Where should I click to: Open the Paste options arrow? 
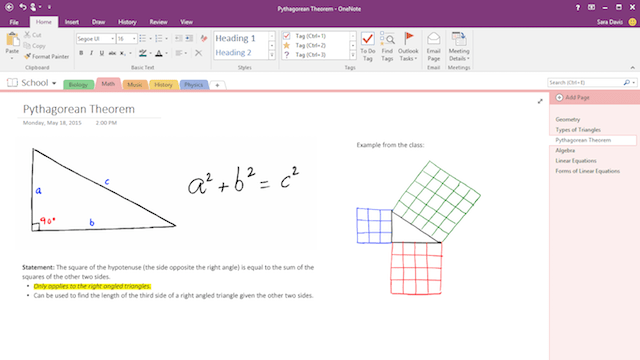coord(12,58)
